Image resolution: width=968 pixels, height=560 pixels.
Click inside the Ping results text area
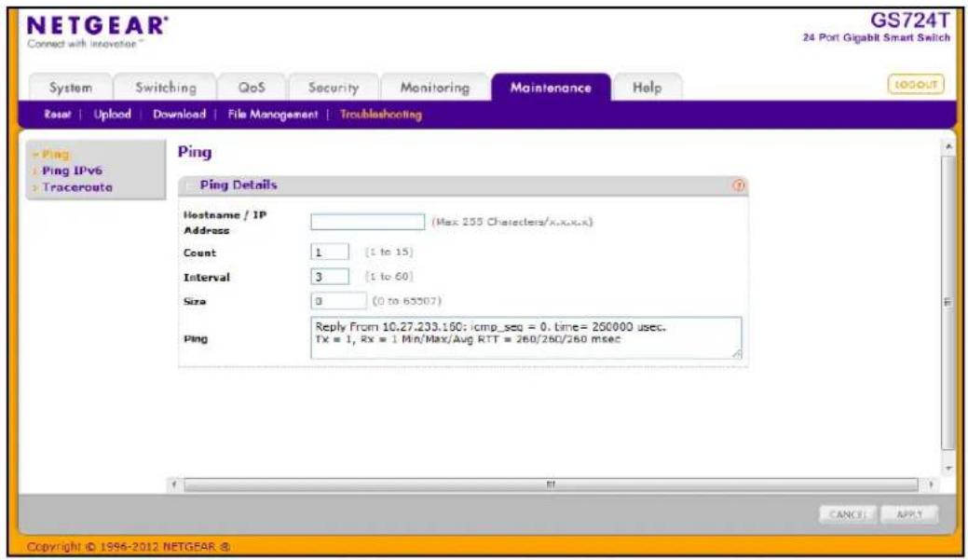pos(526,337)
